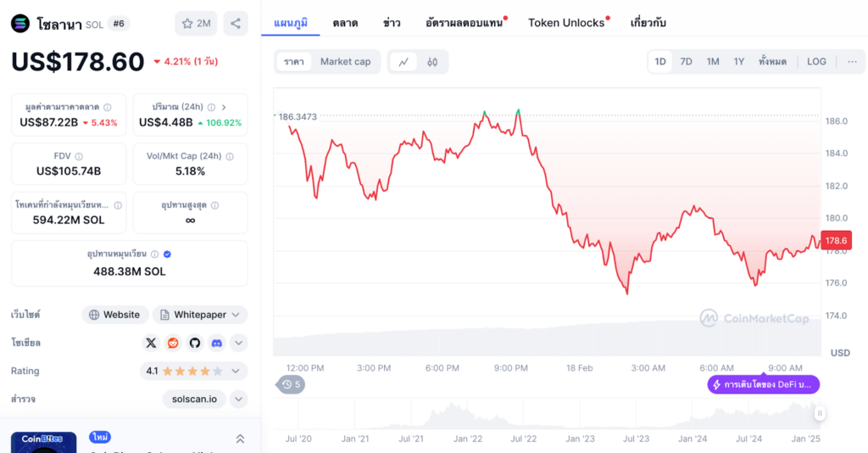Click the clock events marker showing 5

pos(292,384)
